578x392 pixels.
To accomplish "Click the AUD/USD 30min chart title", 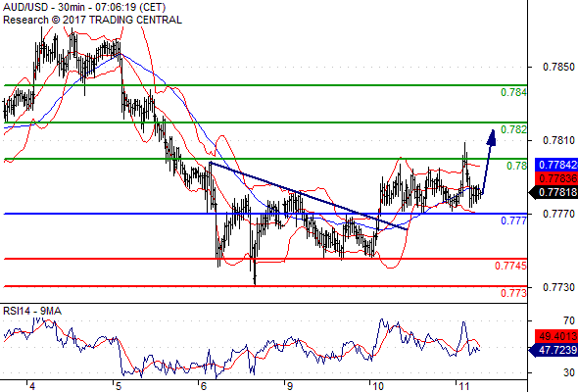I will click(x=84, y=8).
